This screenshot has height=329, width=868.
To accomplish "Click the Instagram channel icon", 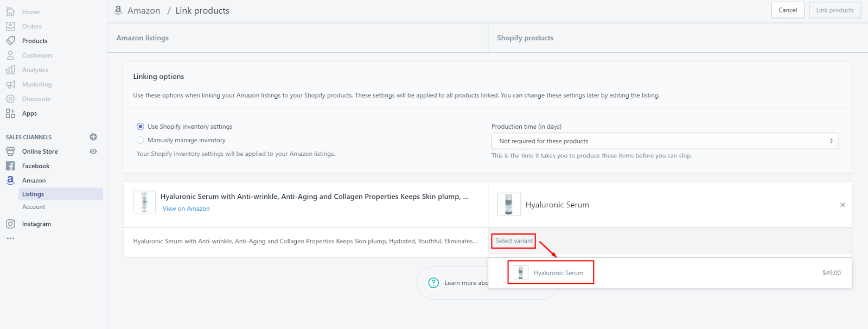I will click(10, 224).
